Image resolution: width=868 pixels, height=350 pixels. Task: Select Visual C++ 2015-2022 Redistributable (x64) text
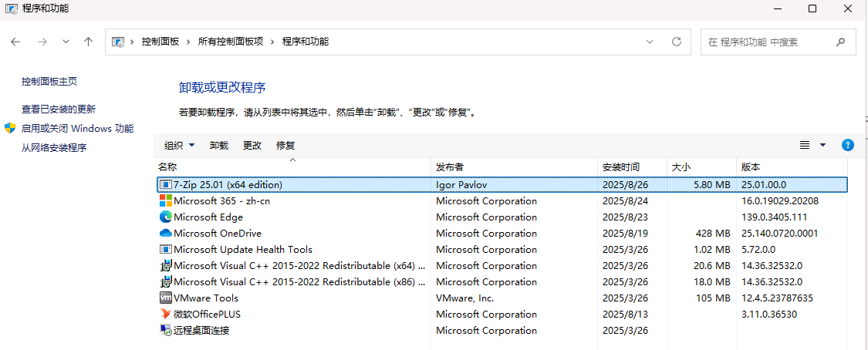(x=299, y=265)
